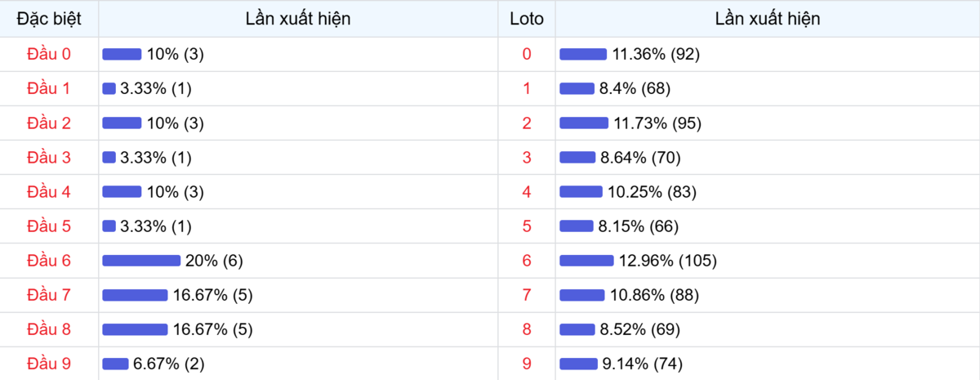Image resolution: width=980 pixels, height=380 pixels.
Task: Click the 20% bar for Đầu 6
Action: (141, 261)
